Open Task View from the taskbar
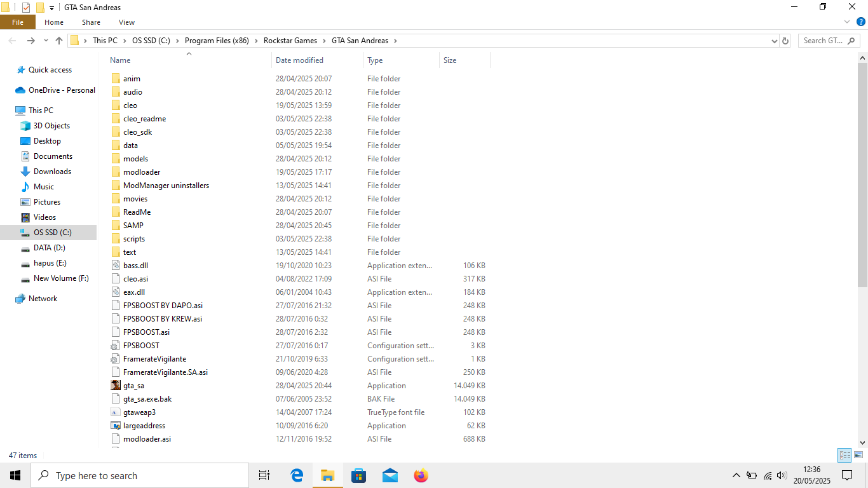 [x=264, y=475]
